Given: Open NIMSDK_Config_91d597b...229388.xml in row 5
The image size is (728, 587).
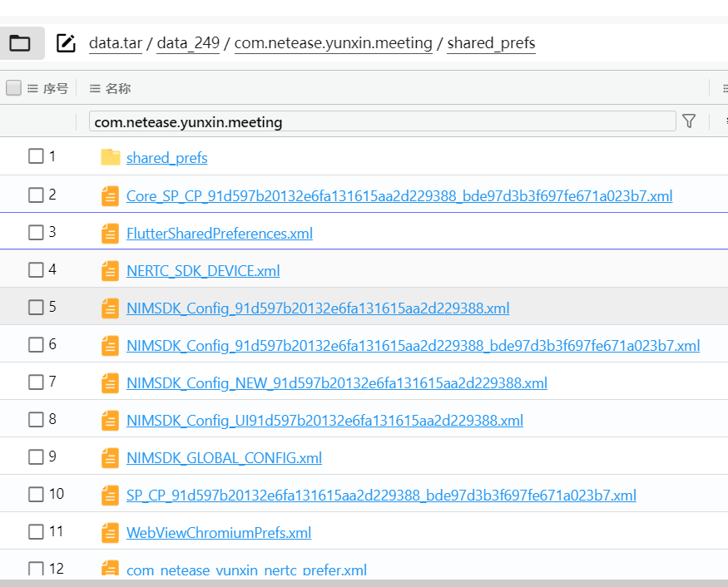Looking at the screenshot, I should pos(318,308).
